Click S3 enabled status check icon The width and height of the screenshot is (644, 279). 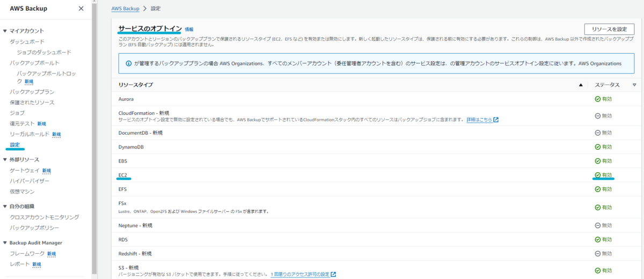point(597,270)
